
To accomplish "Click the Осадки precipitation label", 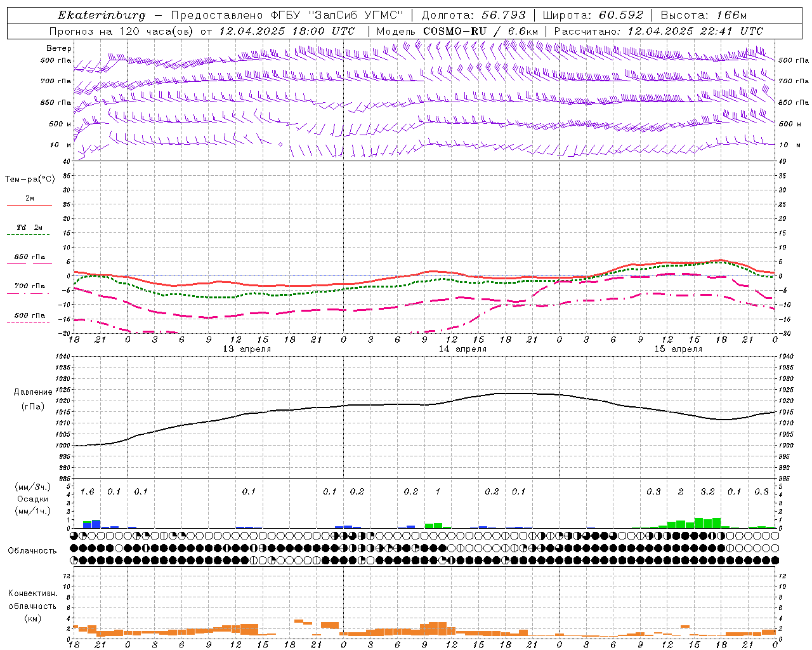I will (33, 499).
